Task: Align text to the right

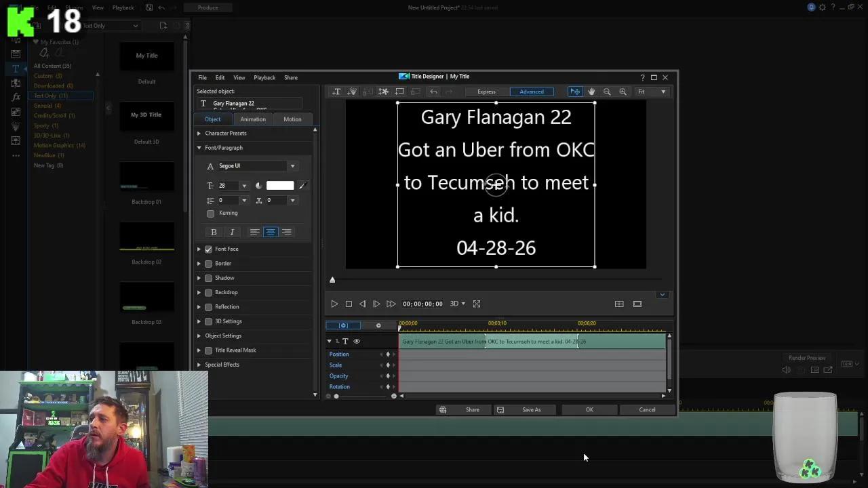Action: tap(287, 232)
